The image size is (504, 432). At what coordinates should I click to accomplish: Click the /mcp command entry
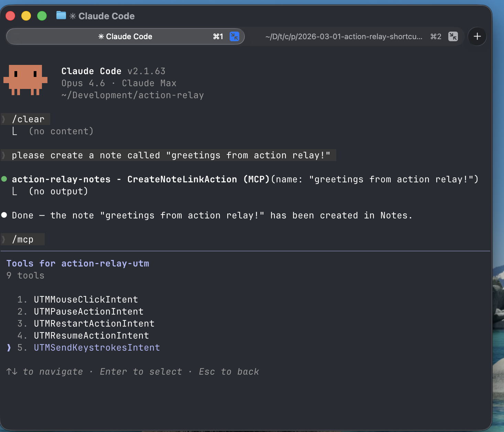pos(23,239)
